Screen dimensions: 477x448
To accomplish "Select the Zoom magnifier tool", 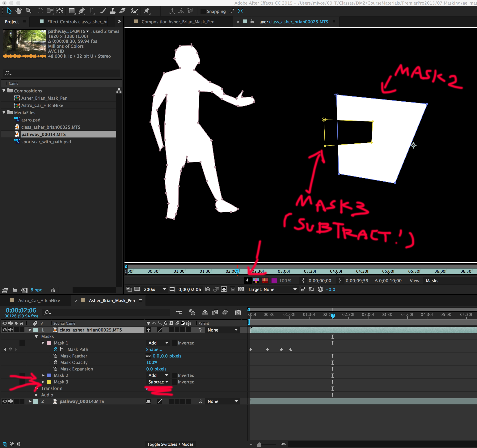I will (x=29, y=11).
